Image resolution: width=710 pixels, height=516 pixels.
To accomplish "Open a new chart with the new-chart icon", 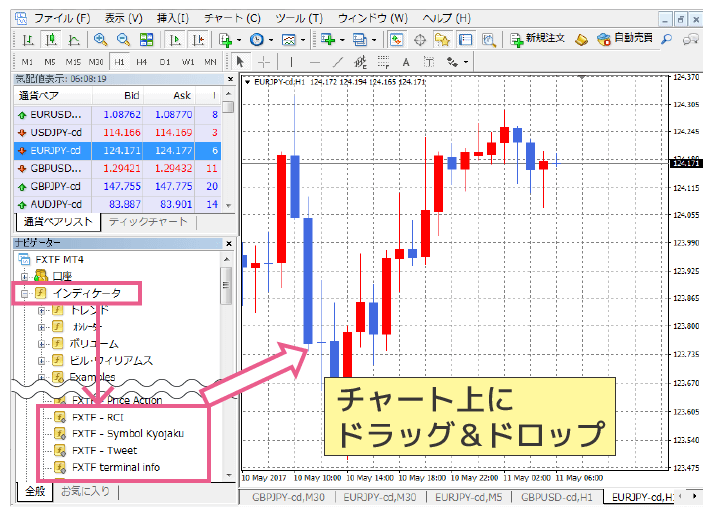I will tap(225, 40).
